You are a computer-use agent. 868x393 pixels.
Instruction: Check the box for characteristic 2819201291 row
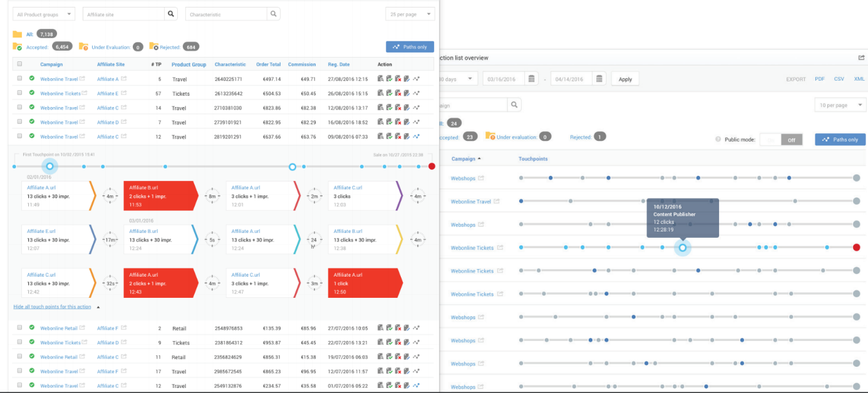point(19,136)
